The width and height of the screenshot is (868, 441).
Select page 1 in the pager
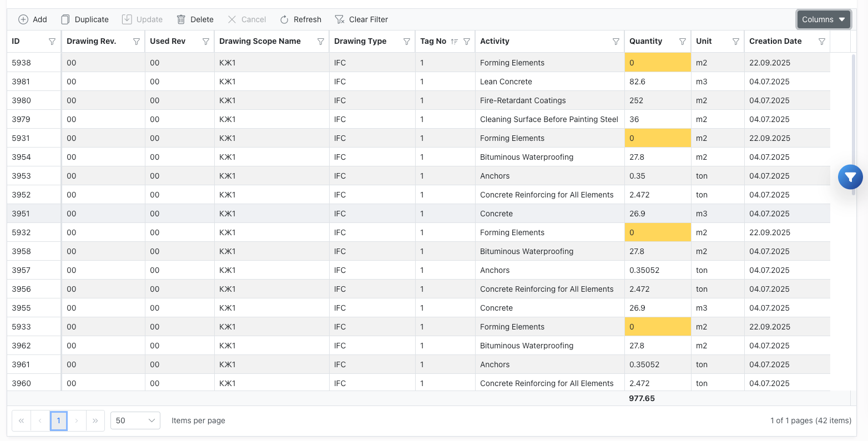(58, 420)
